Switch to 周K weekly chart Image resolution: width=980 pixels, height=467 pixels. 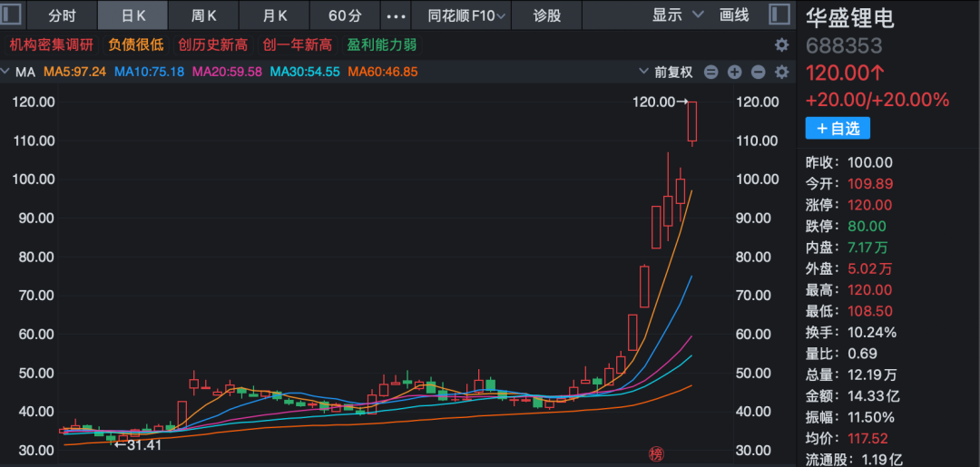pos(204,15)
